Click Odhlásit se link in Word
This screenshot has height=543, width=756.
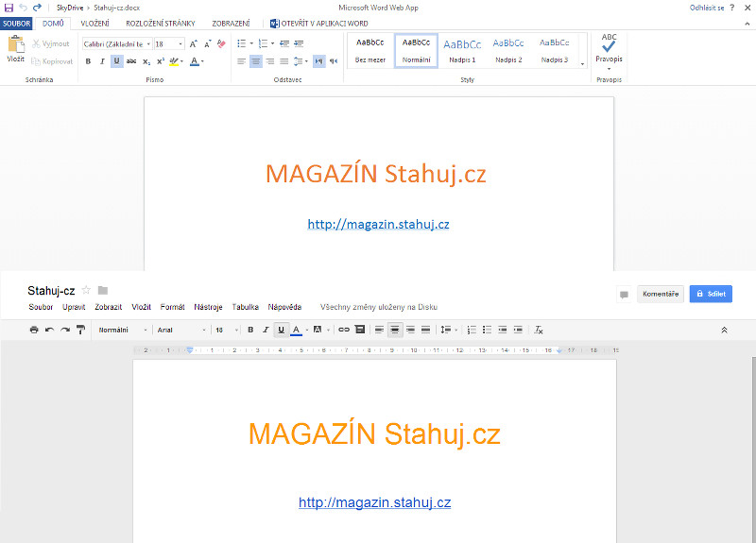[706, 8]
